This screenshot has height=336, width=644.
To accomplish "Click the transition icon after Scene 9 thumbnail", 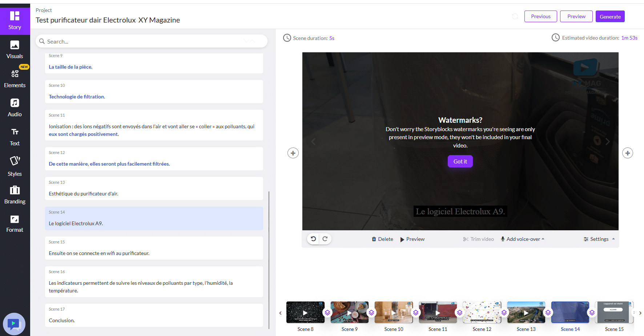I will 371,312.
